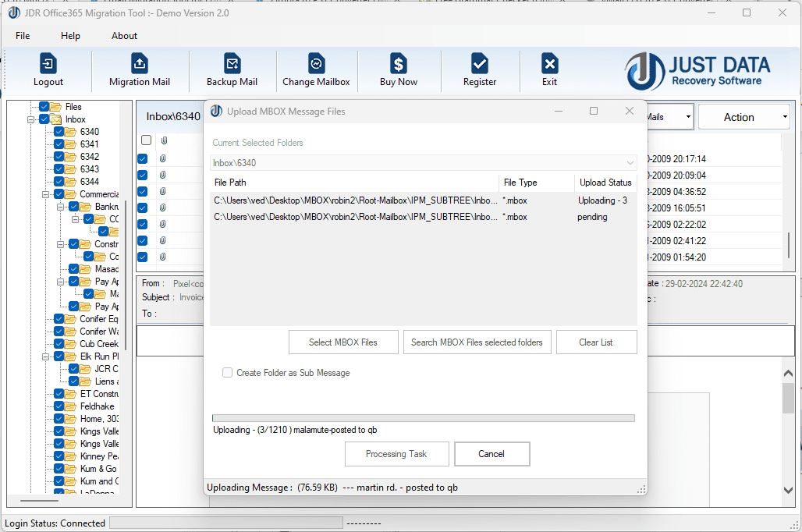Click the Change Mailbox icon
This screenshot has height=532, width=802.
pyautogui.click(x=316, y=65)
